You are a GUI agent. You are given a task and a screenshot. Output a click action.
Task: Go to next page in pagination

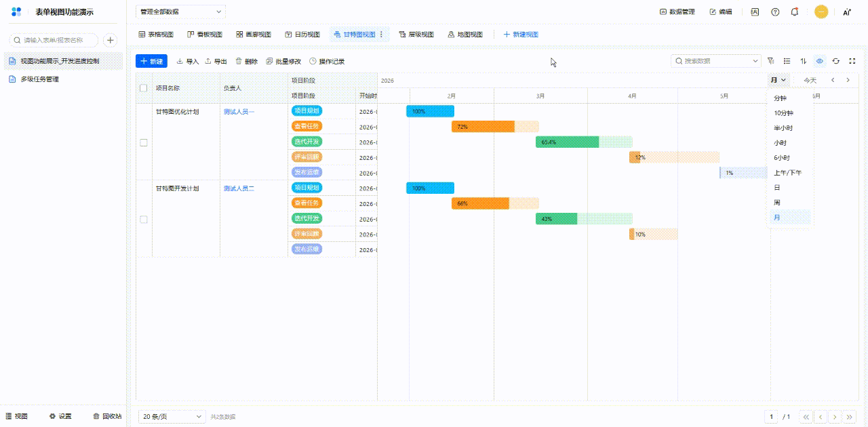(835, 417)
